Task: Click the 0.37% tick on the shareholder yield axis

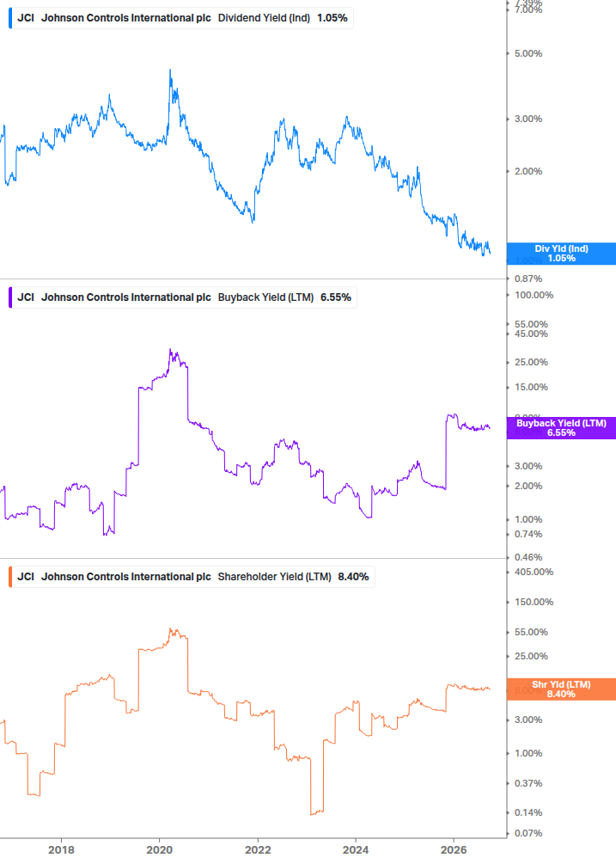Action: pyautogui.click(x=528, y=783)
